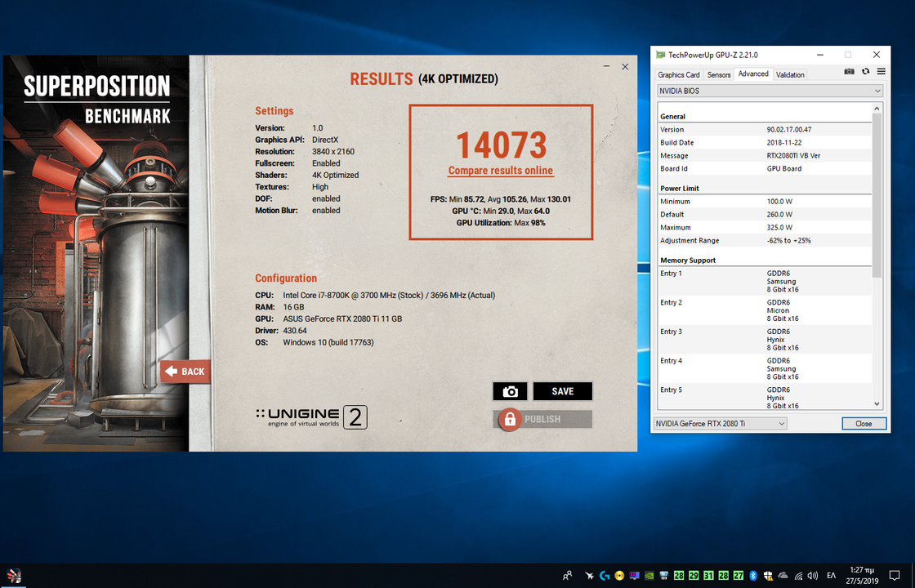Open Compare results online link
Screen dimensions: 915x588
click(501, 171)
